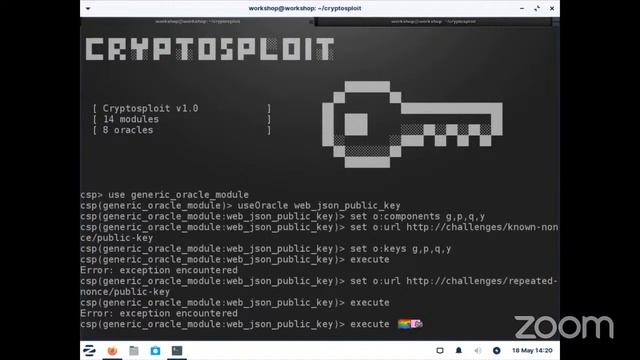Open the Files manager in taskbar
Screen dimensions: 640x360
coord(134,350)
